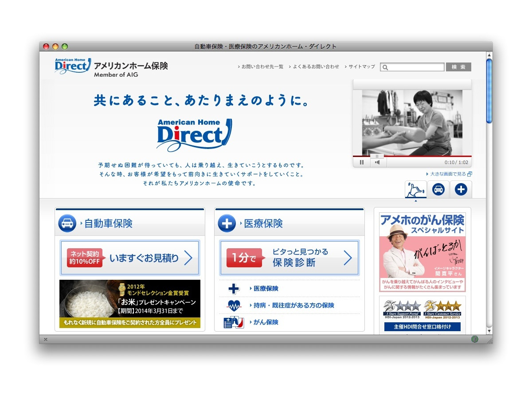Screen dimensions: 532x399
Task: Select the hand-wave icon video tab
Action: pos(415,189)
